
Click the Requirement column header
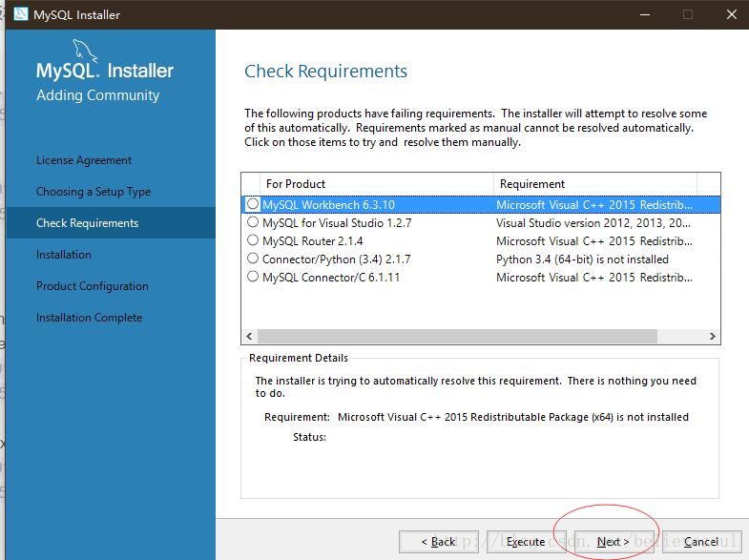(x=595, y=184)
